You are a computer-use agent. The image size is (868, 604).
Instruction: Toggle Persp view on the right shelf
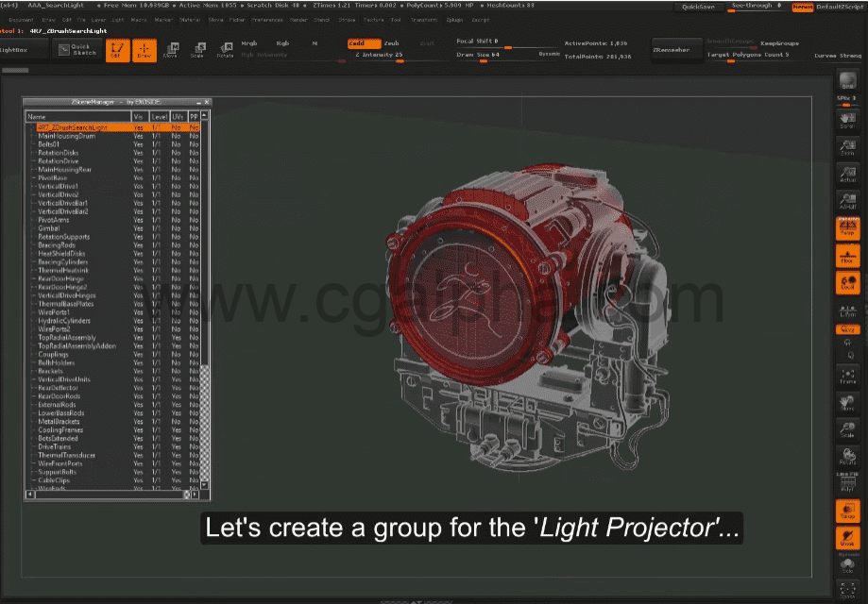pos(847,228)
